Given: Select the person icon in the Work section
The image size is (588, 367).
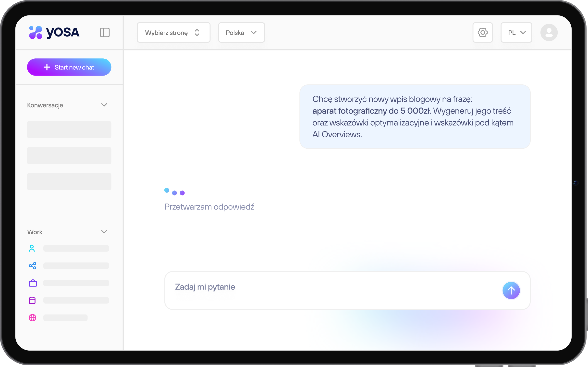Looking at the screenshot, I should point(32,249).
